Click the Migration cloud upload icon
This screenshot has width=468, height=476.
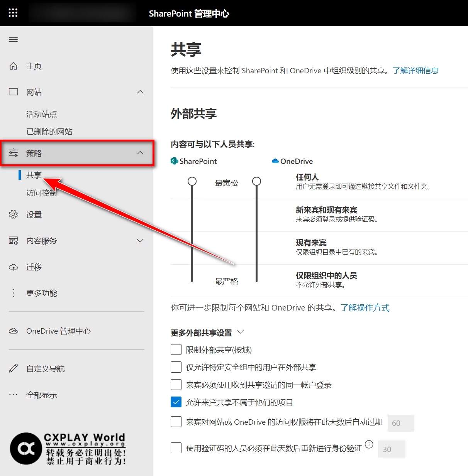coord(14,267)
